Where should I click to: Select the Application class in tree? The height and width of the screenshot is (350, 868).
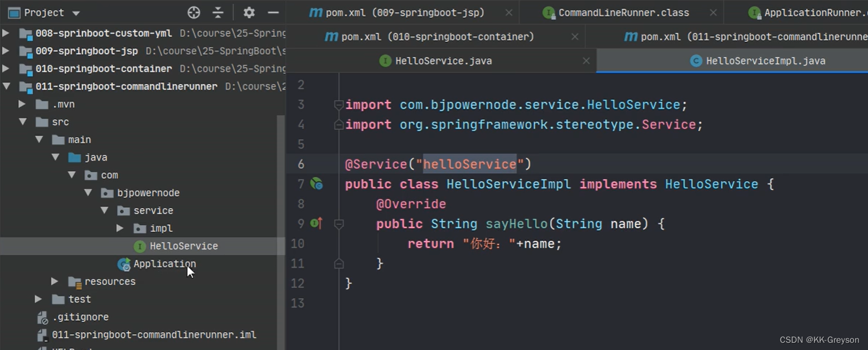coord(164,264)
